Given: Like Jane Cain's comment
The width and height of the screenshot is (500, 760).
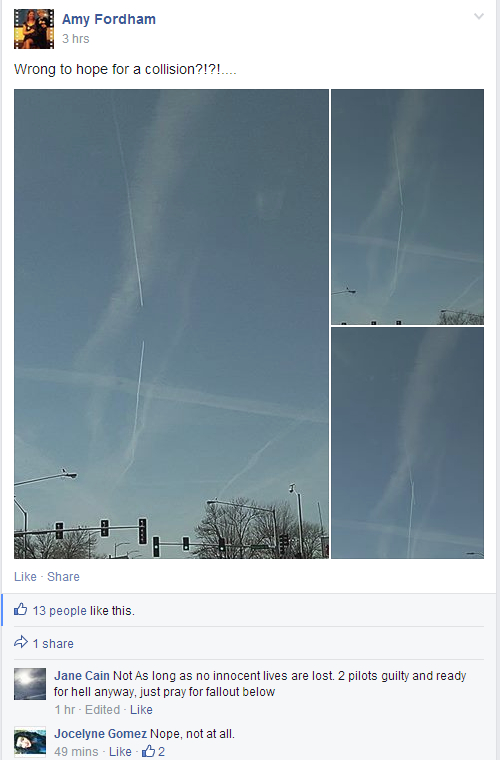Looking at the screenshot, I should coord(141,710).
